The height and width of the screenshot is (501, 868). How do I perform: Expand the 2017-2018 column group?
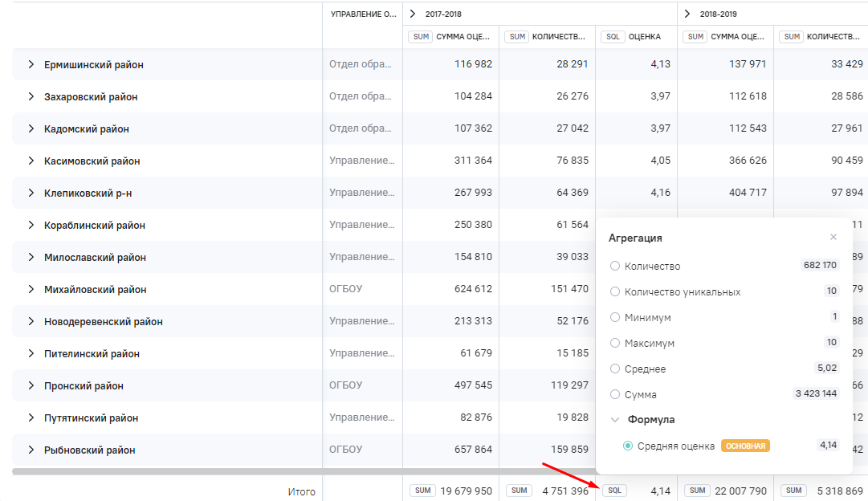pos(413,14)
